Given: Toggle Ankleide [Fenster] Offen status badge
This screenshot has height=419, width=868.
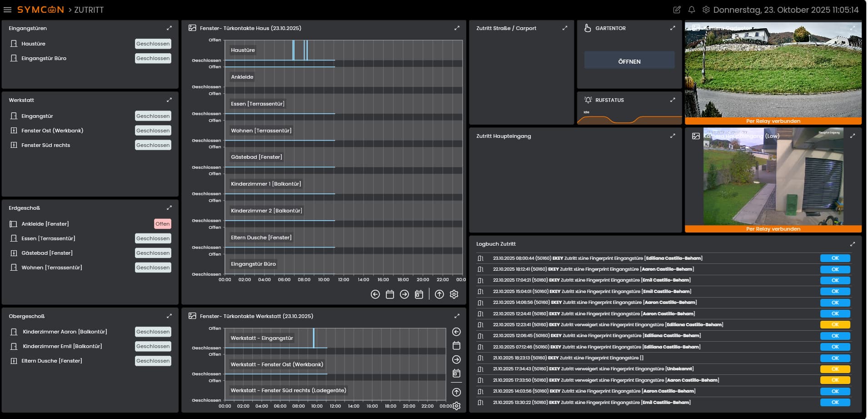Looking at the screenshot, I should coord(162,224).
